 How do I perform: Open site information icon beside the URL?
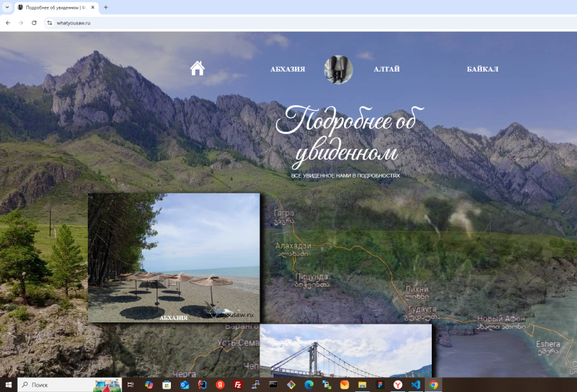click(x=49, y=23)
